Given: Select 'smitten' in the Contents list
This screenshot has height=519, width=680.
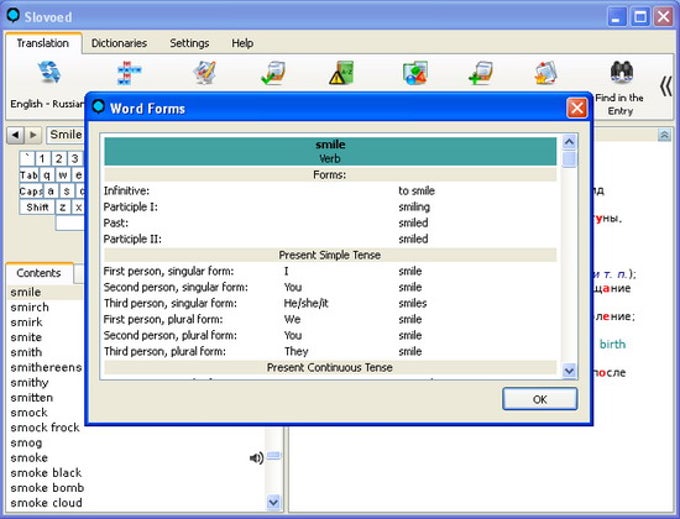Looking at the screenshot, I should [x=32, y=398].
